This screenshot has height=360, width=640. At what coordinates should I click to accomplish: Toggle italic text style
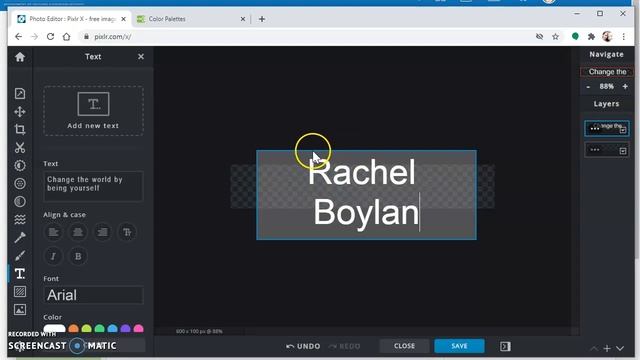point(53,256)
